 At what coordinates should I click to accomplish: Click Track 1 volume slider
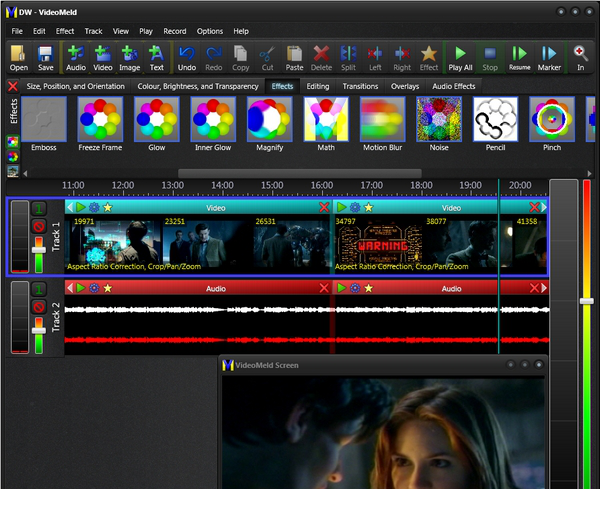pos(39,250)
